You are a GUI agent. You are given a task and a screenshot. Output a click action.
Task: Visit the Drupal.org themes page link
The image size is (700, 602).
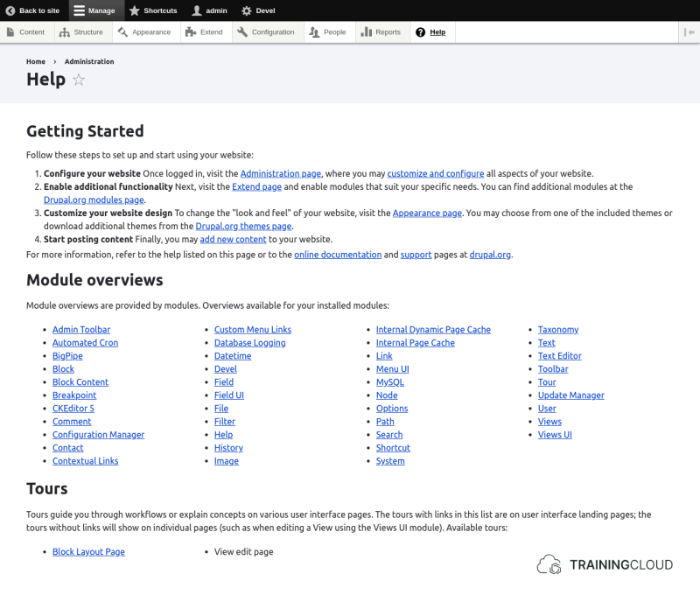[x=243, y=227]
